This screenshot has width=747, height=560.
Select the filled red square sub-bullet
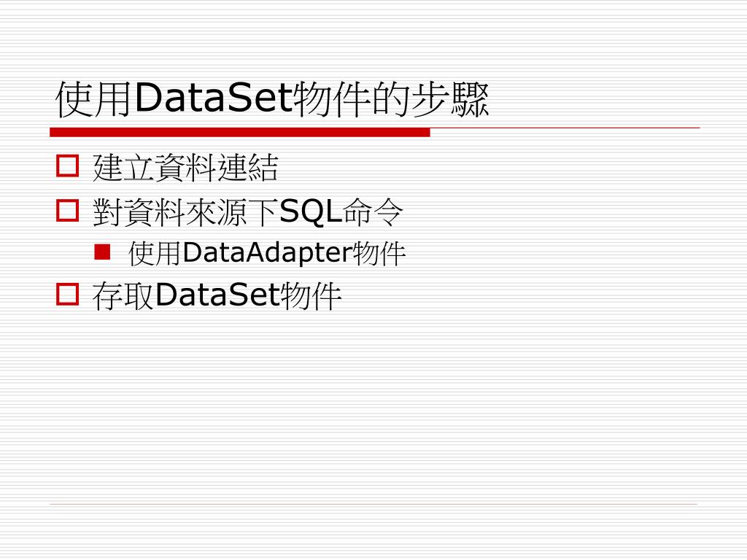[102, 252]
